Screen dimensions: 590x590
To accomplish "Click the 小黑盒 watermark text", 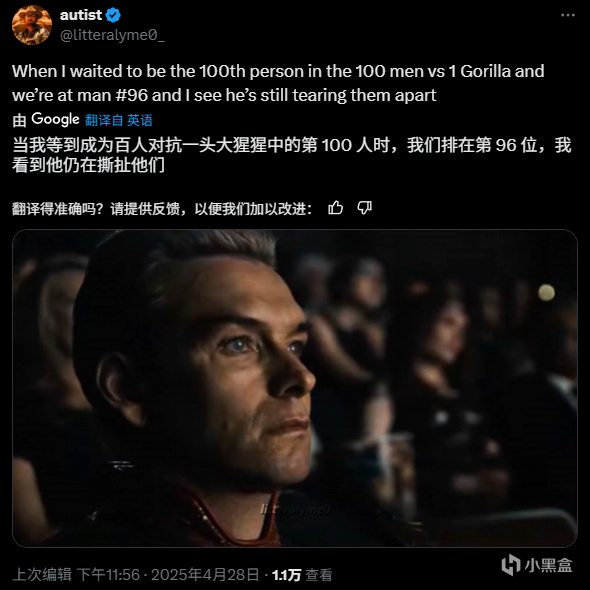I will coord(549,566).
